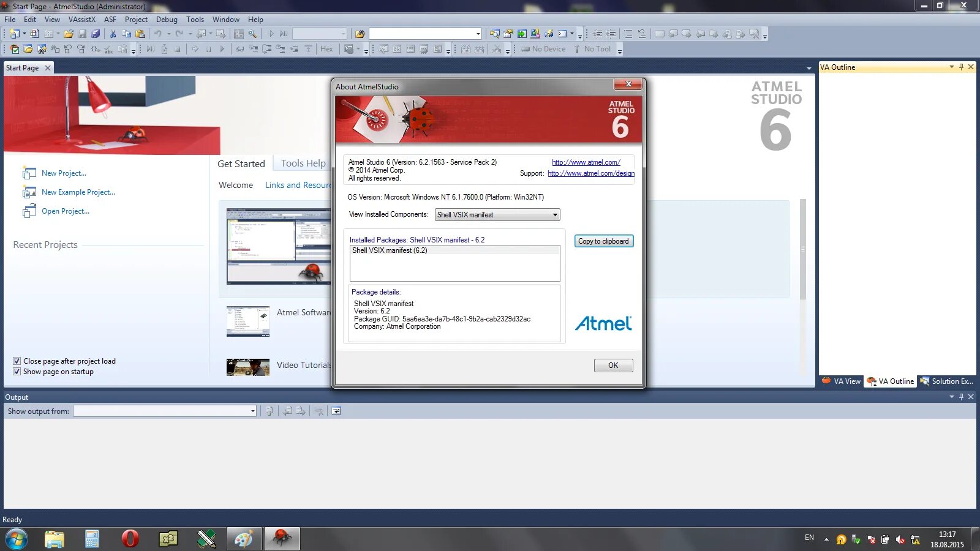Open the Debug menu
The image size is (980, 551).
click(167, 20)
